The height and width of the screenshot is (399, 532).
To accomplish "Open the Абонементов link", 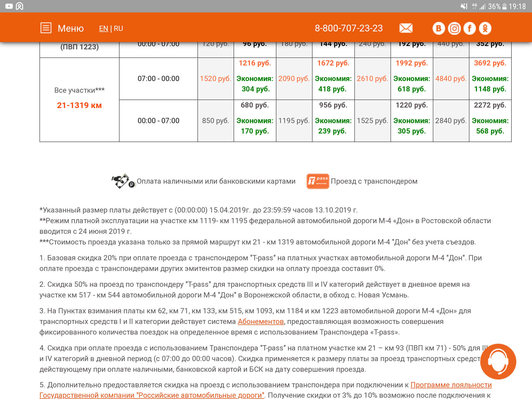I will click(x=261, y=322).
